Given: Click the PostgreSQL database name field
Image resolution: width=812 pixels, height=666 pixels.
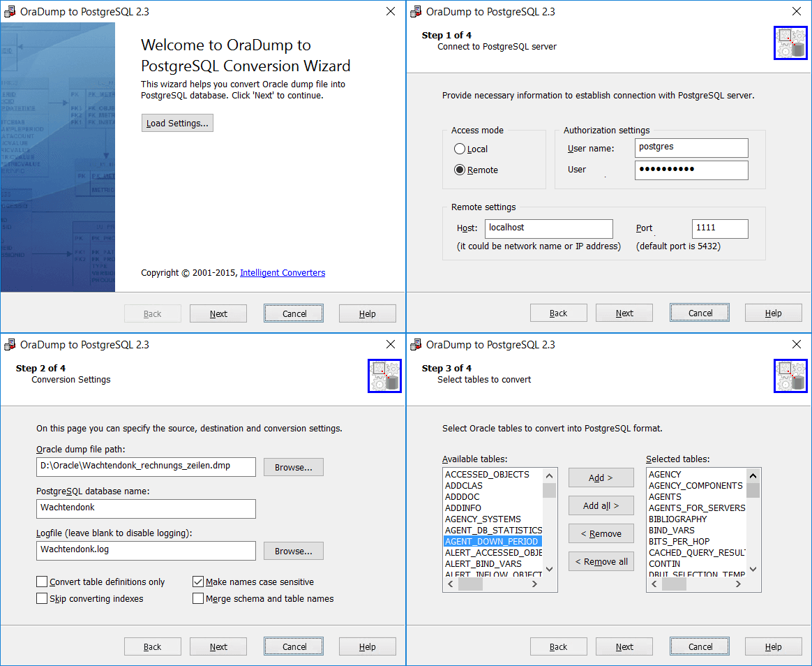Looking at the screenshot, I should tap(146, 508).
